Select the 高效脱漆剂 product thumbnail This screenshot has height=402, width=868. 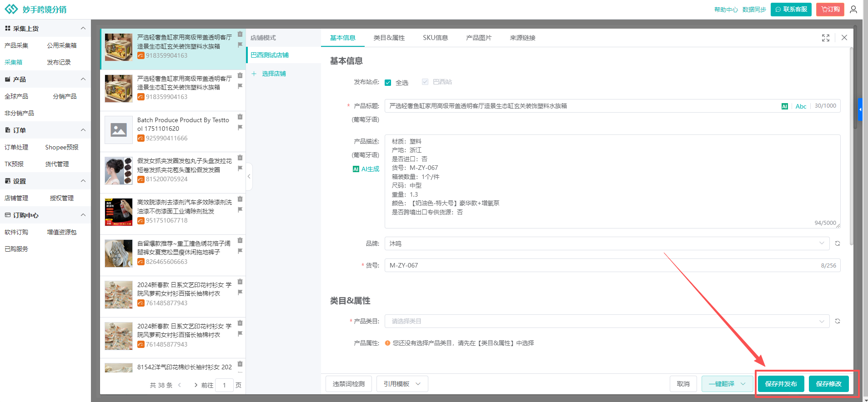point(119,212)
